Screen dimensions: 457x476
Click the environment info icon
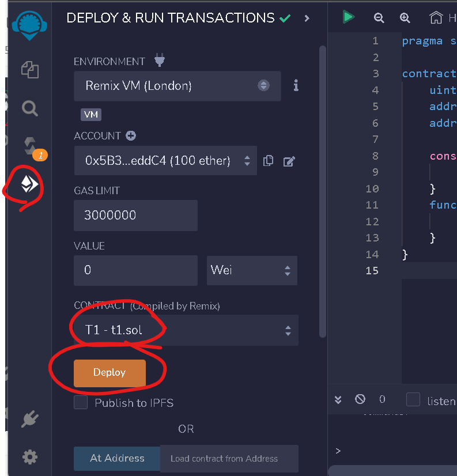tap(296, 86)
